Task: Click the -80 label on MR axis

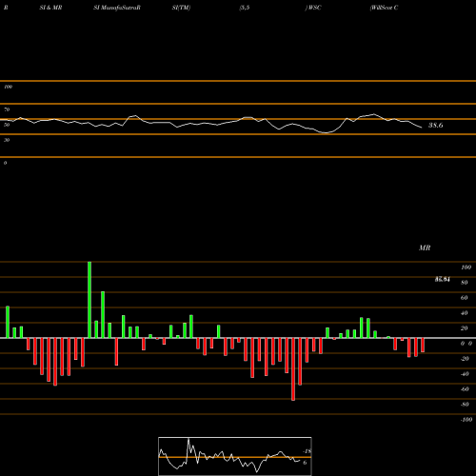Action: (x=465, y=405)
